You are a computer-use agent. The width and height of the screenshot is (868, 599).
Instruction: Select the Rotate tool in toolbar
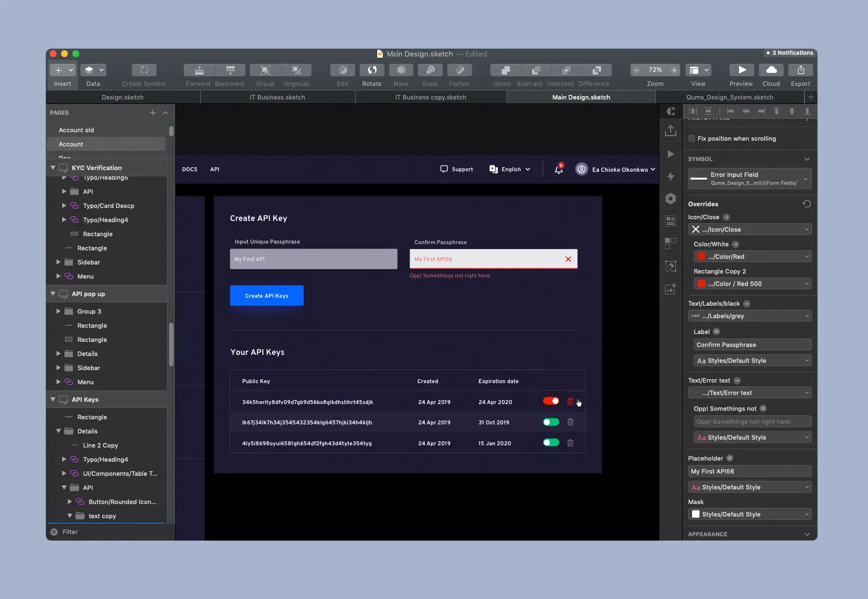point(372,70)
